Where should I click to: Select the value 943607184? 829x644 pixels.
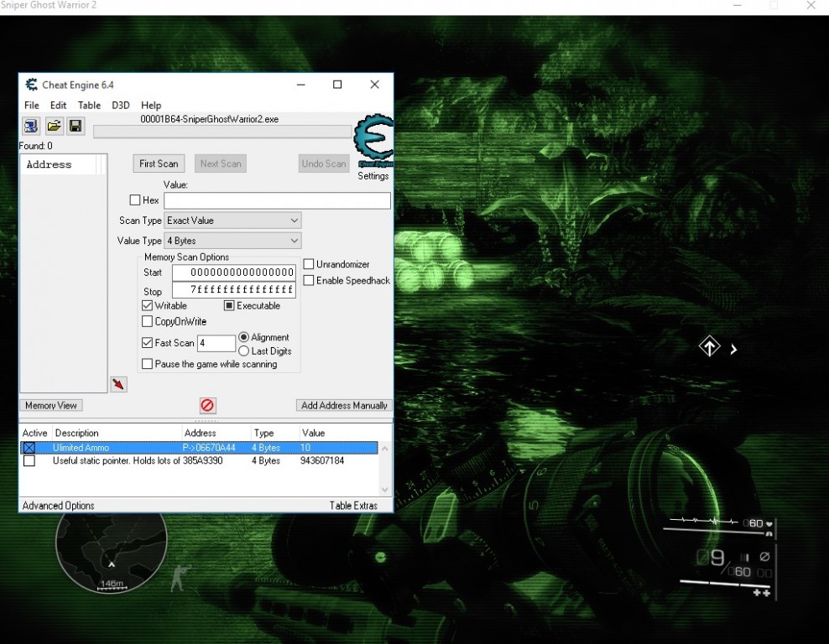pyautogui.click(x=322, y=460)
